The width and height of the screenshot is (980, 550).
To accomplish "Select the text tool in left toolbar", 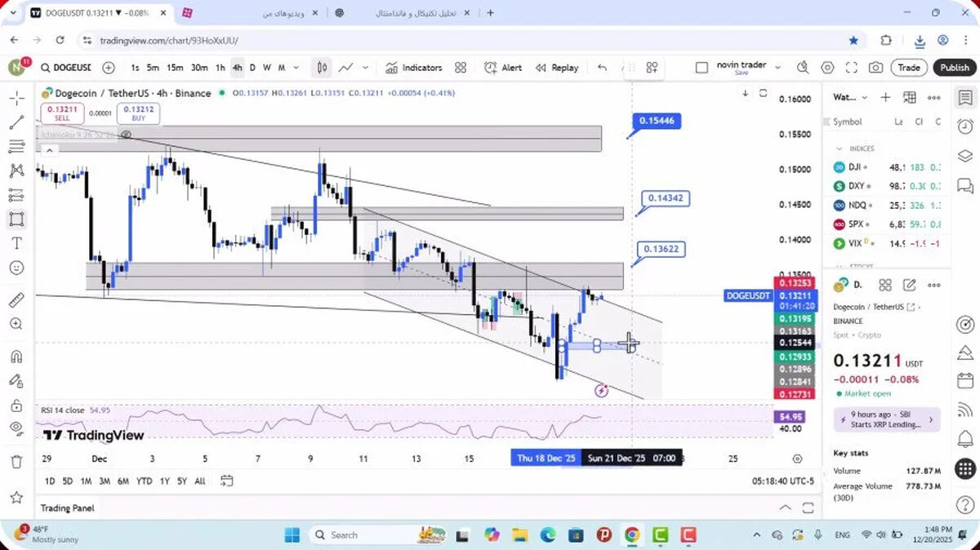I will 16,243.
